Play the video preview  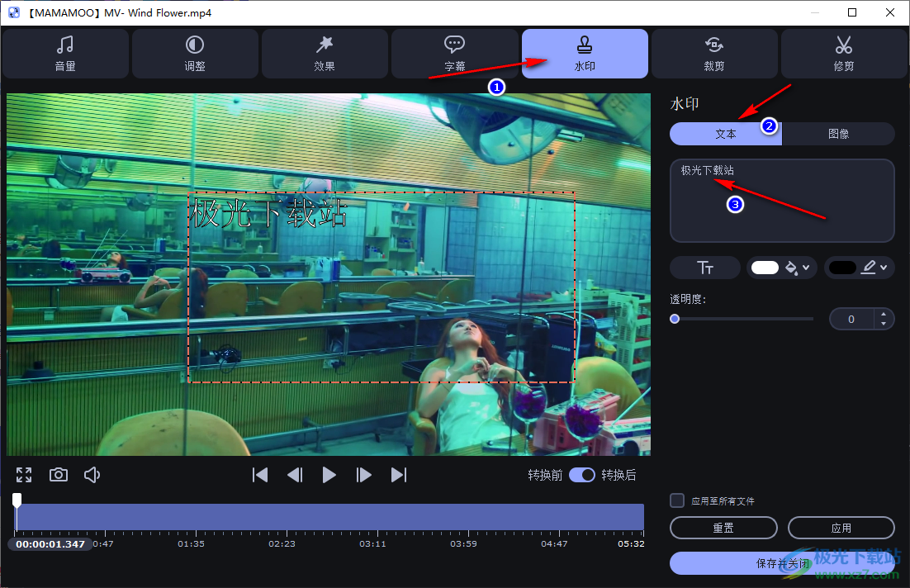(329, 475)
